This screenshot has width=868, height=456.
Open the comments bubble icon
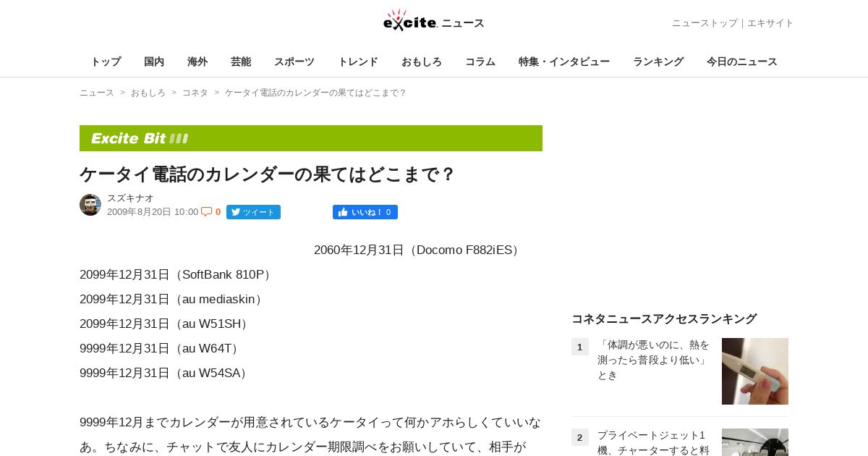point(207,211)
